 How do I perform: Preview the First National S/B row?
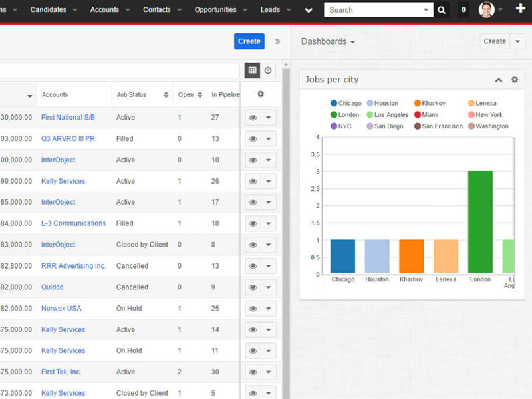coord(253,118)
